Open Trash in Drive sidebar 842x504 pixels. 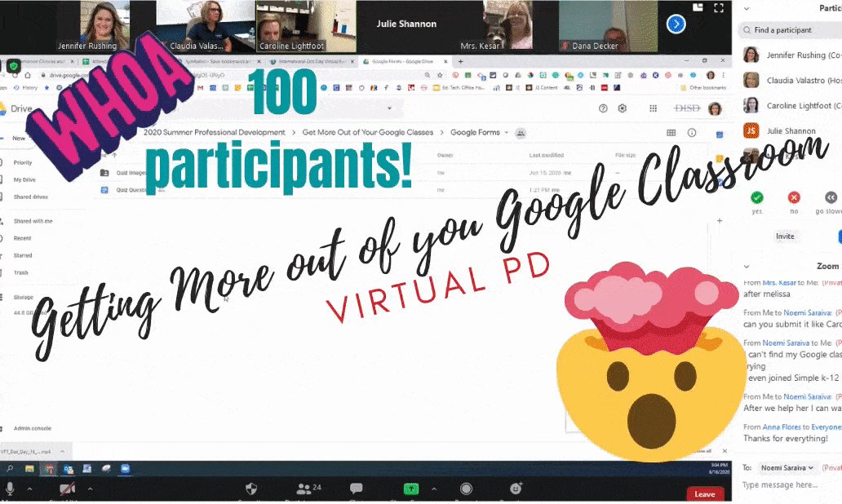[x=20, y=272]
